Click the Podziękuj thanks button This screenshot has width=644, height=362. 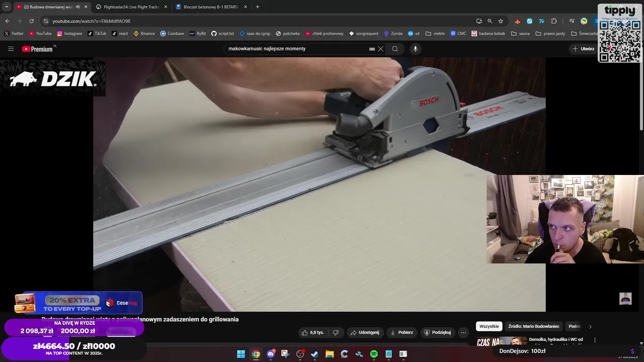point(437,332)
